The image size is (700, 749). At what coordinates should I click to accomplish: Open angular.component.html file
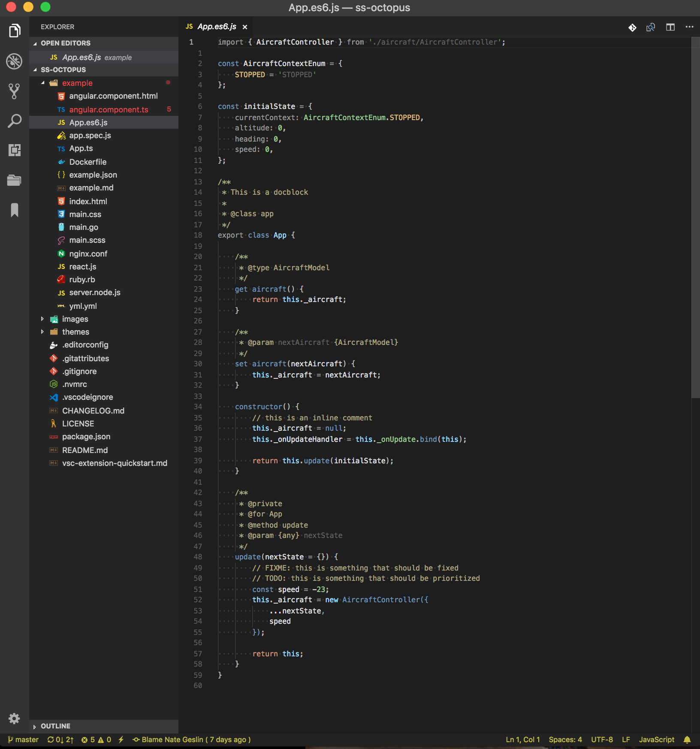coord(104,96)
